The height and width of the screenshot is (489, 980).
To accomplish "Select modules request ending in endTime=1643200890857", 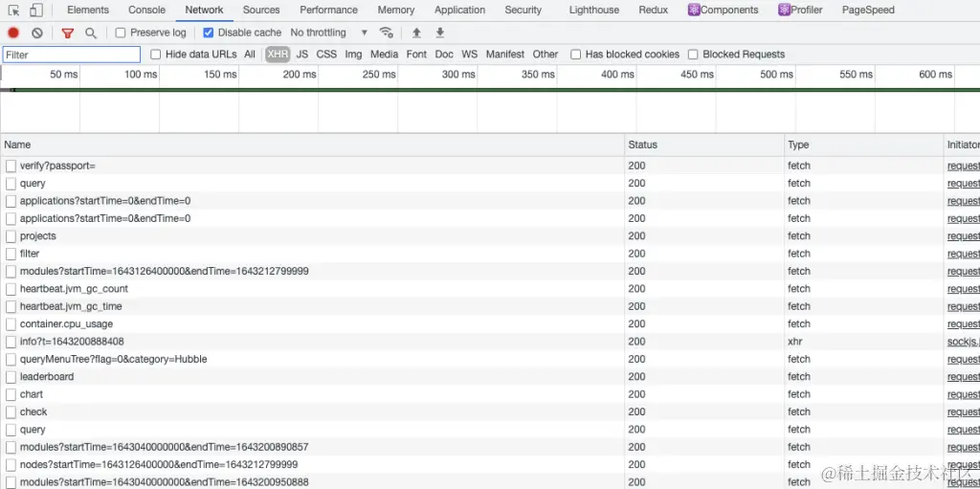I will click(x=490, y=447).
